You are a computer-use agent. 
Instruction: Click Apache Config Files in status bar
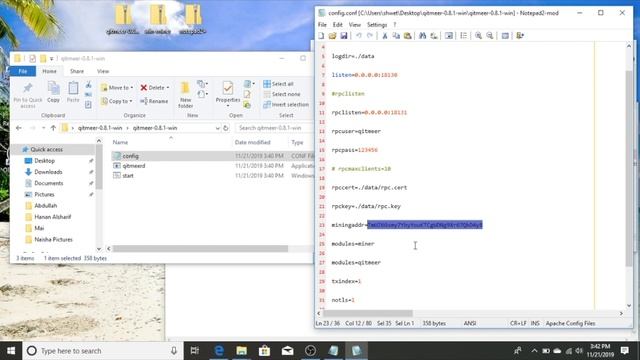coord(570,323)
